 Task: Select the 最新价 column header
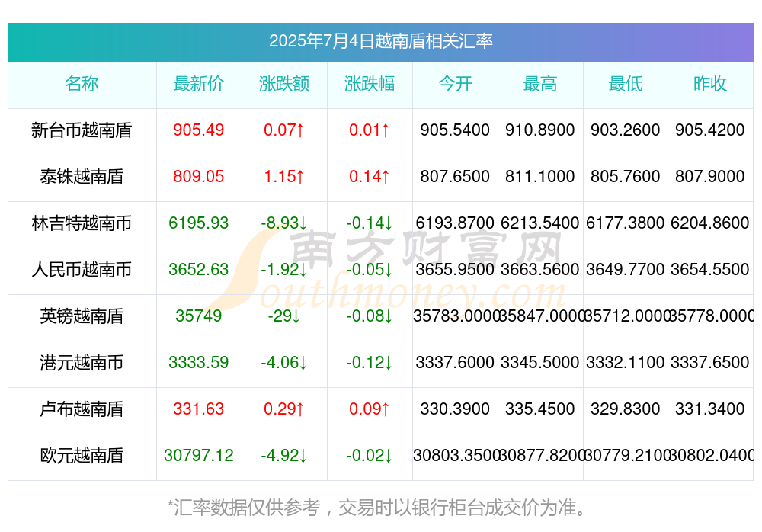click(198, 84)
